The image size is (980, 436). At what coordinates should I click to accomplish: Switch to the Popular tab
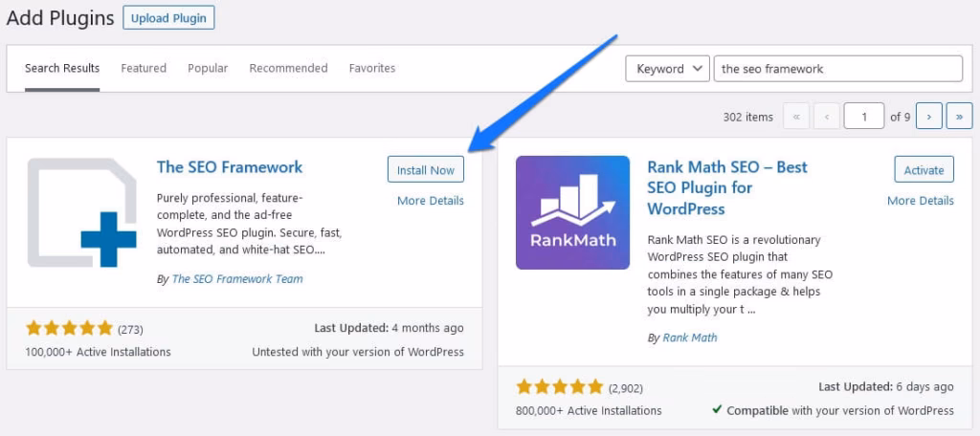coord(208,69)
